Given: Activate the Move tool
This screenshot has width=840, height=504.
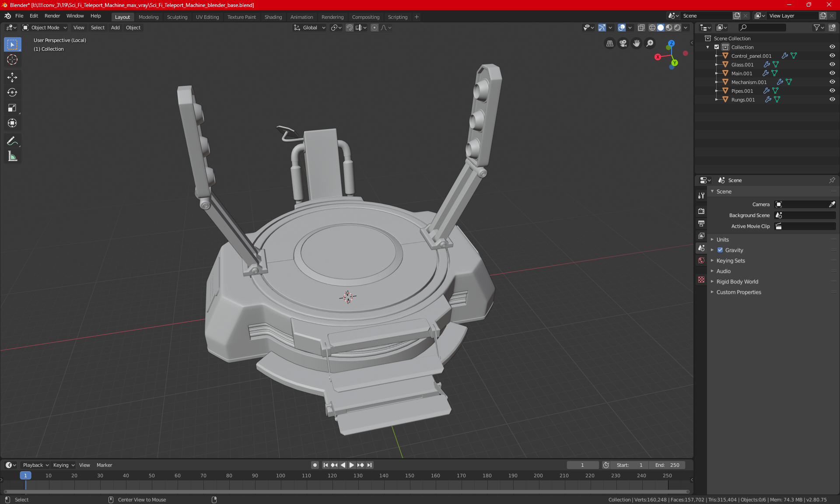Looking at the screenshot, I should coord(12,77).
